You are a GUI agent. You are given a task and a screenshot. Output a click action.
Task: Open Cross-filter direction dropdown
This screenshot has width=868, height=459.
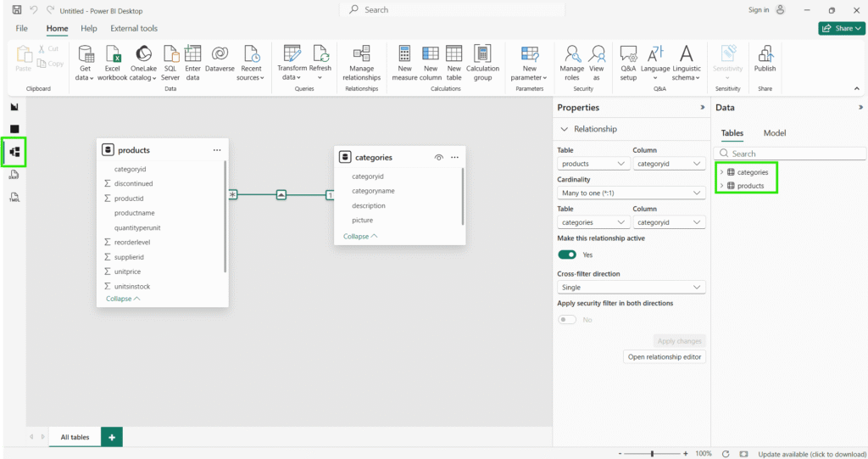click(x=631, y=287)
